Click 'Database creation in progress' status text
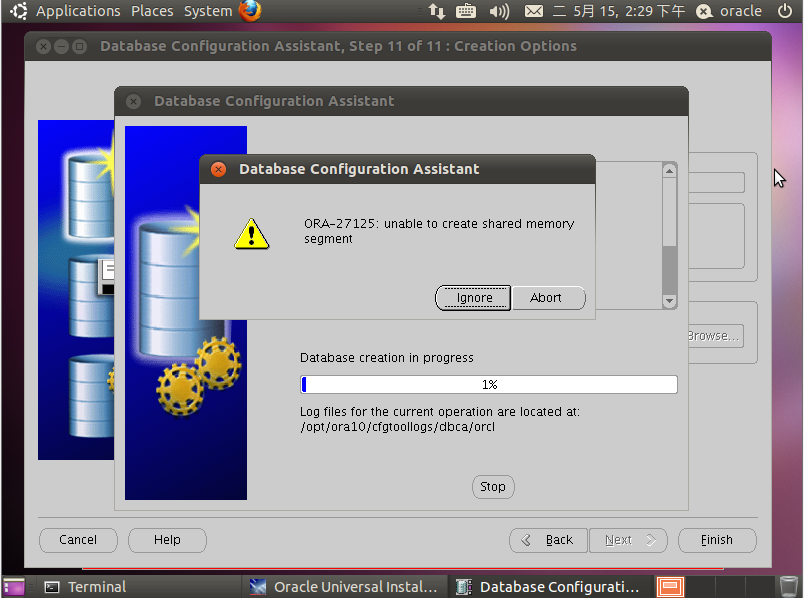This screenshot has width=804, height=598. pyautogui.click(x=387, y=358)
